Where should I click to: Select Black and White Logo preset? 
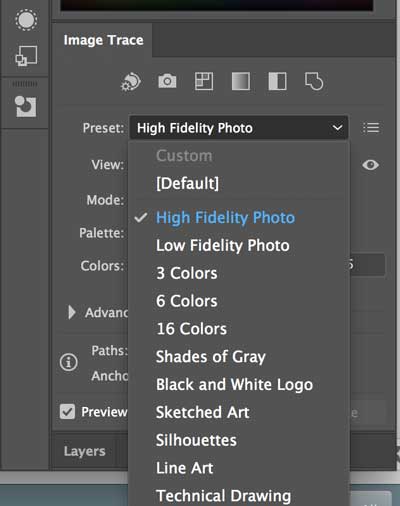[234, 385]
